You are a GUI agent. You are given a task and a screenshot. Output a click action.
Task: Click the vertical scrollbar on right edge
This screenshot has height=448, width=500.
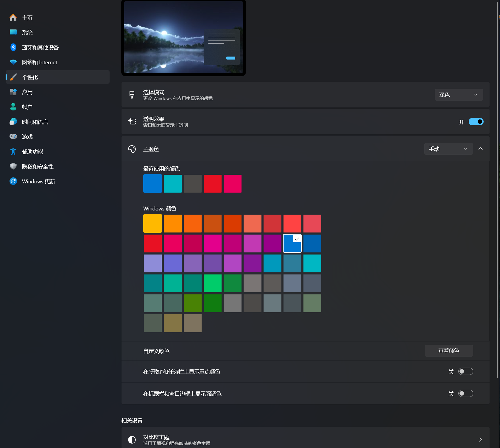[498, 191]
